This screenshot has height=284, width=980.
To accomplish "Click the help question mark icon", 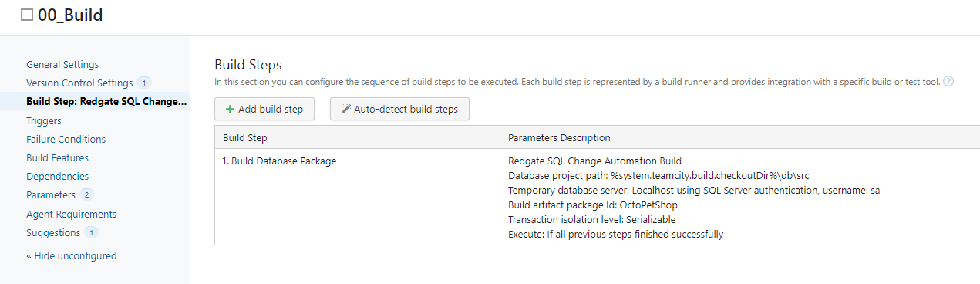I will [948, 81].
